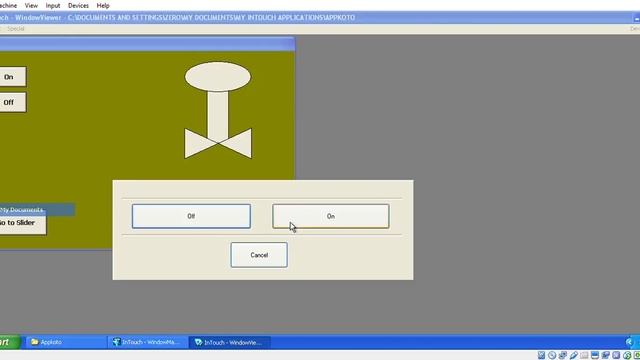Click VirtualBox shared folders status icon

[584, 355]
